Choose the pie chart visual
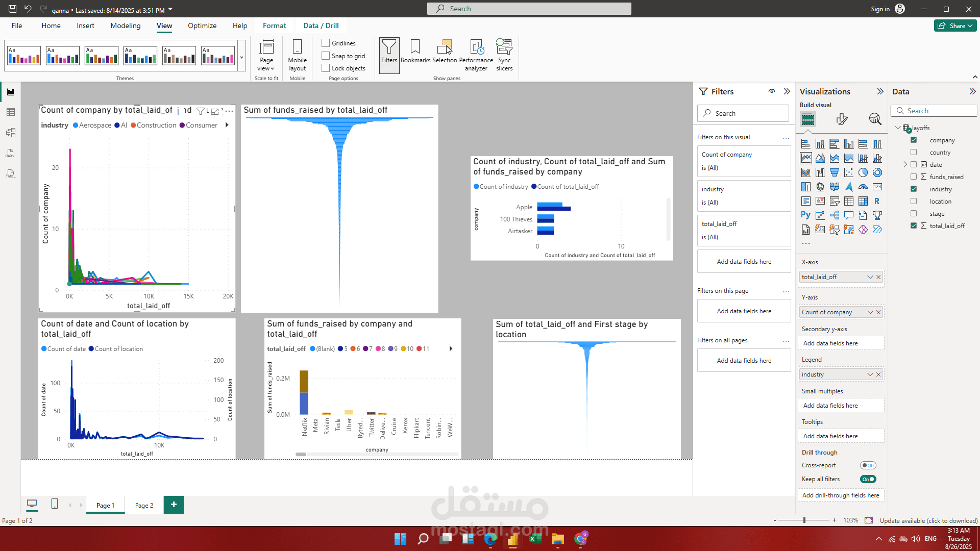The height and width of the screenshot is (551, 980). 863,173
